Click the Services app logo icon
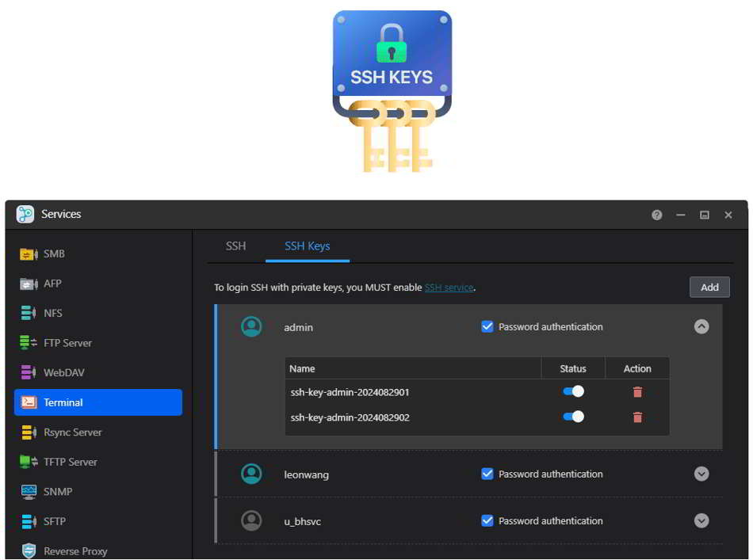753x560 pixels. [x=25, y=214]
